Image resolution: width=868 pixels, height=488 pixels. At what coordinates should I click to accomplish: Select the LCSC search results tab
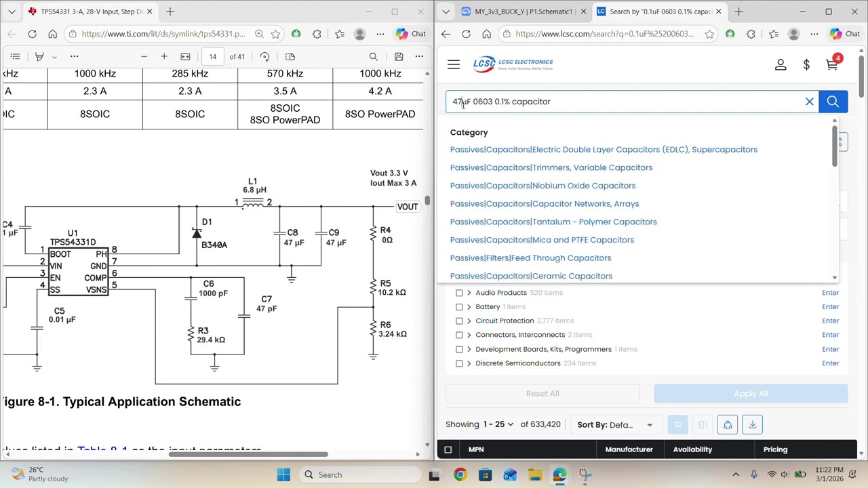pos(658,12)
